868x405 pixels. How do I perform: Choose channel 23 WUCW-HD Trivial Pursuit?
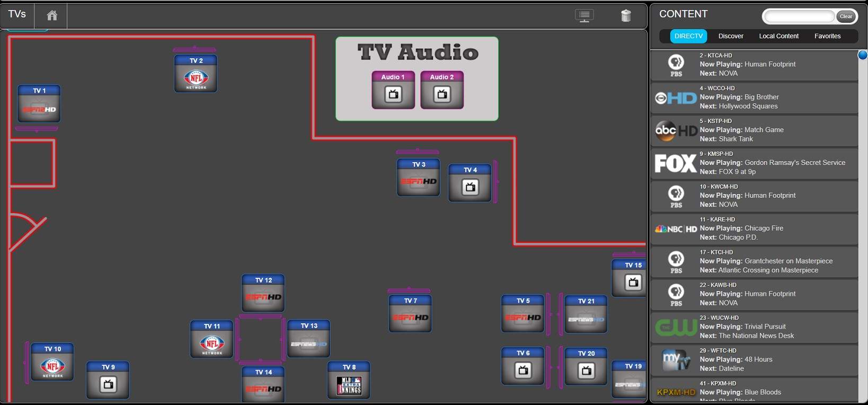pyautogui.click(x=754, y=328)
